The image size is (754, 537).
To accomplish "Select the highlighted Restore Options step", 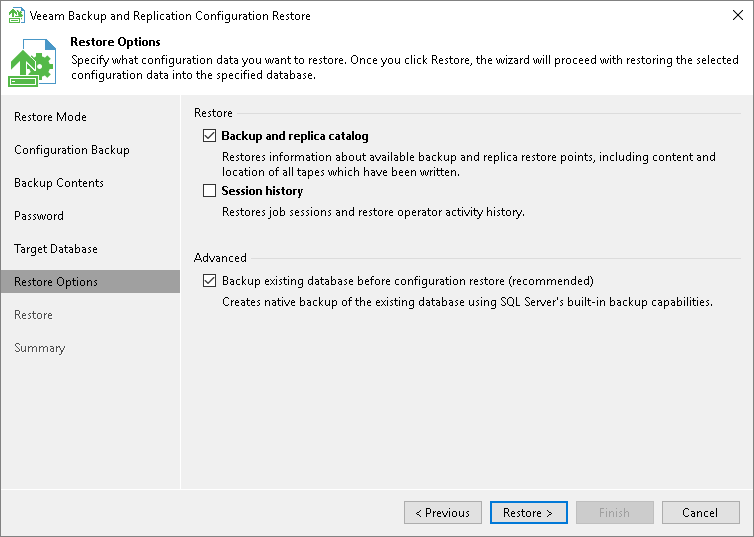I will 90,282.
